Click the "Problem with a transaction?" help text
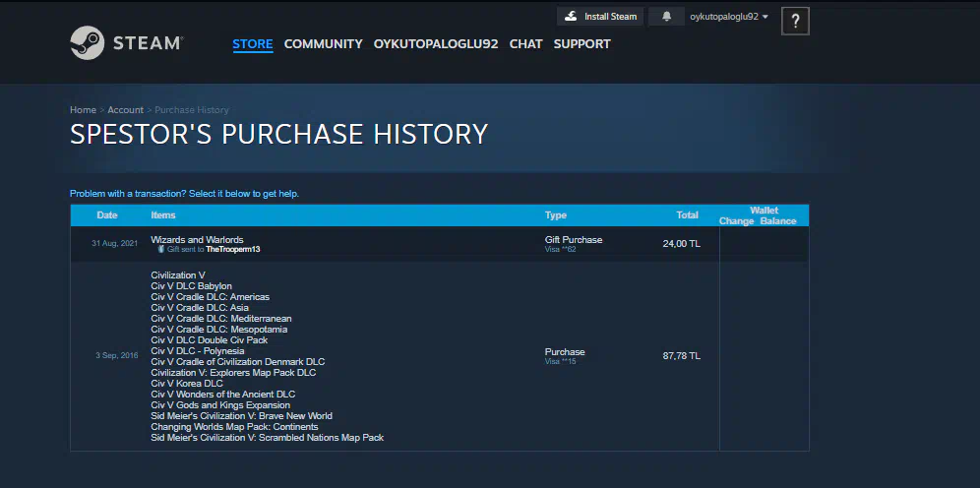Viewport: 980px width, 488px height. [x=184, y=194]
